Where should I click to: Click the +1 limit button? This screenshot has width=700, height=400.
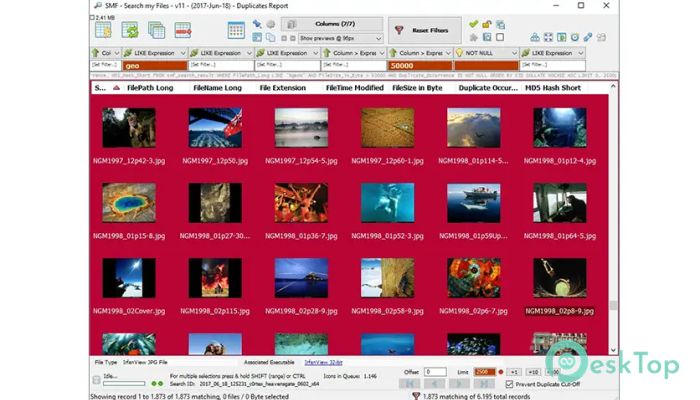515,372
